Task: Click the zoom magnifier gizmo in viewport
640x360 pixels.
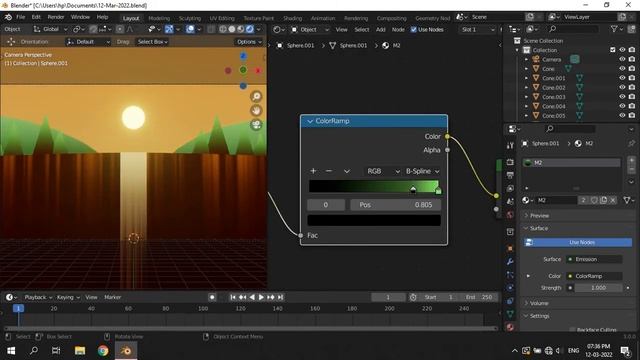Action: point(256,96)
